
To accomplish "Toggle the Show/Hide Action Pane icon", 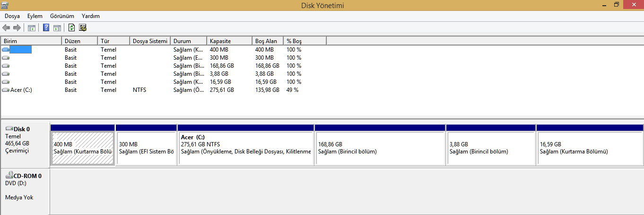I will (x=57, y=28).
